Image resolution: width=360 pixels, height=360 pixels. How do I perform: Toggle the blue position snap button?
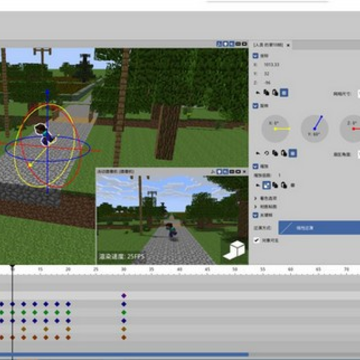point(284,93)
